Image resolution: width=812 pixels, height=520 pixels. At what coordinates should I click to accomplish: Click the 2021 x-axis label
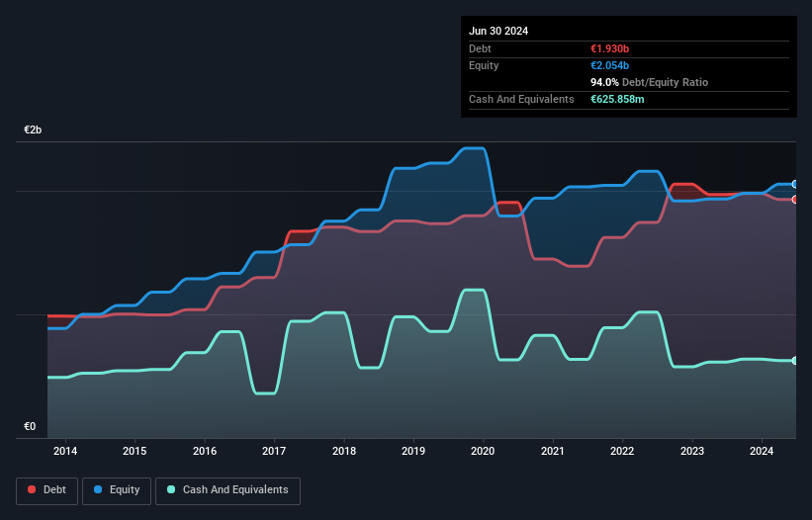pyautogui.click(x=553, y=451)
